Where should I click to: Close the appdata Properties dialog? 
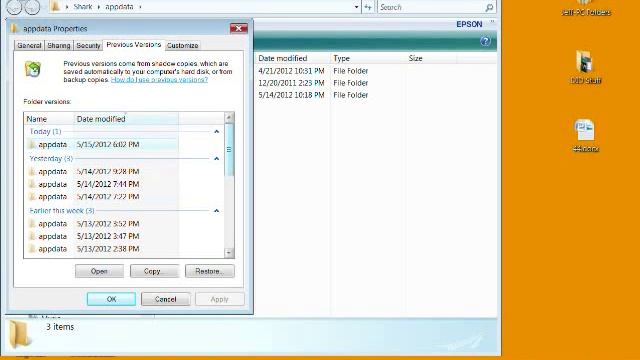[x=239, y=28]
